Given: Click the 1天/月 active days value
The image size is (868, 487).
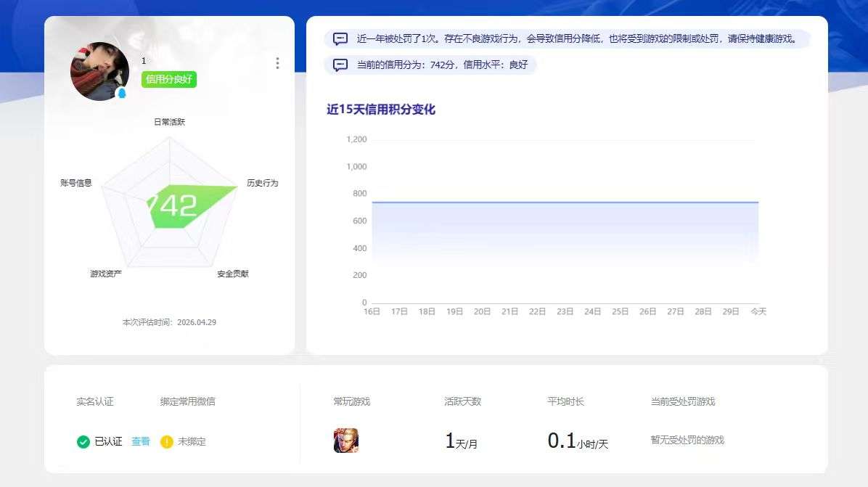Looking at the screenshot, I should [461, 441].
